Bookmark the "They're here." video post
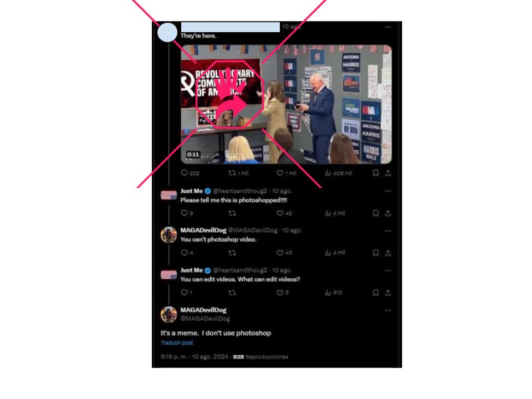 coord(376,173)
